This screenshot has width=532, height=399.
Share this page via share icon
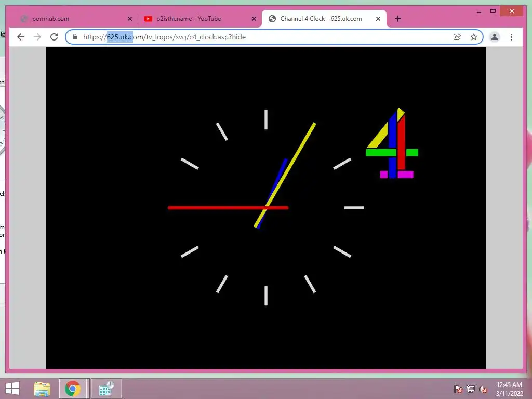[457, 37]
